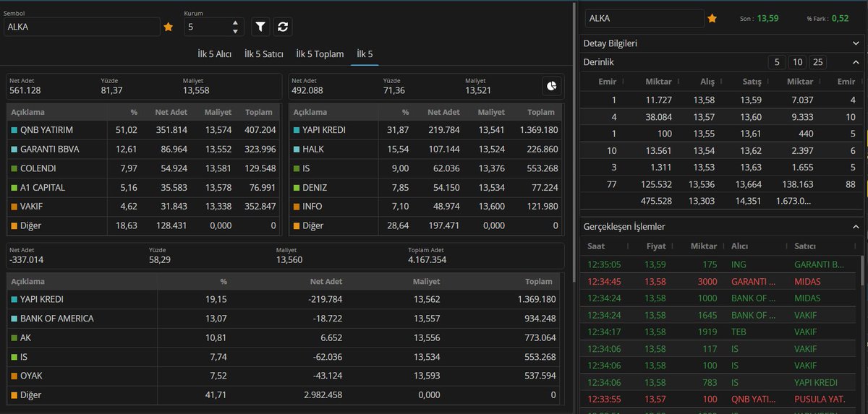Screen dimensions: 868x414
Task: Click the % Fark 0,52 value
Action: (x=840, y=18)
